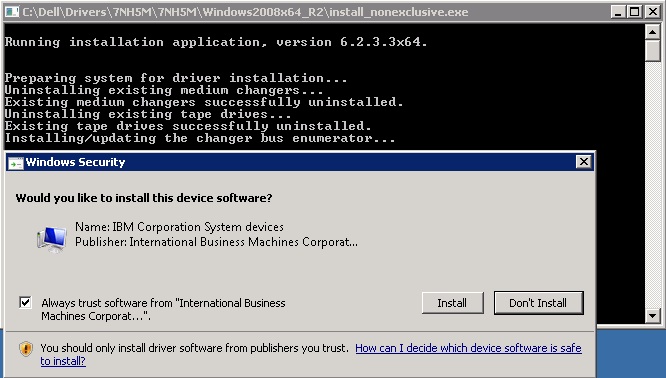Click the Don't Install button
666x378 pixels.
click(538, 303)
